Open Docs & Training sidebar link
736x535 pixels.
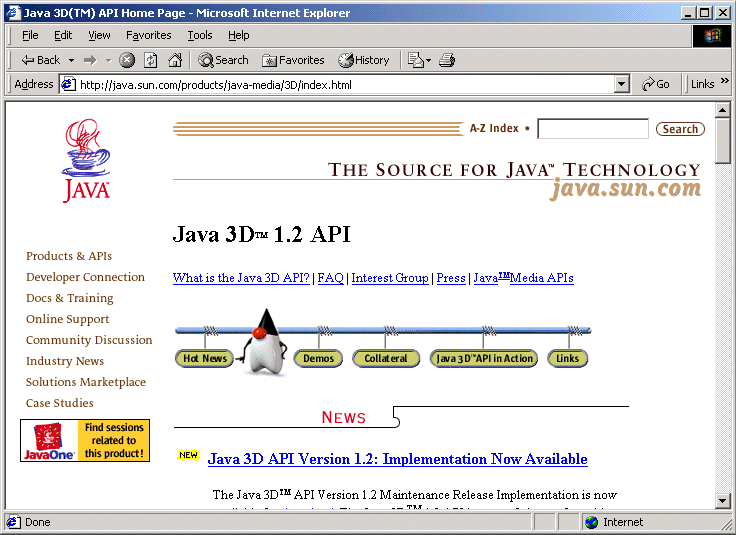69,298
